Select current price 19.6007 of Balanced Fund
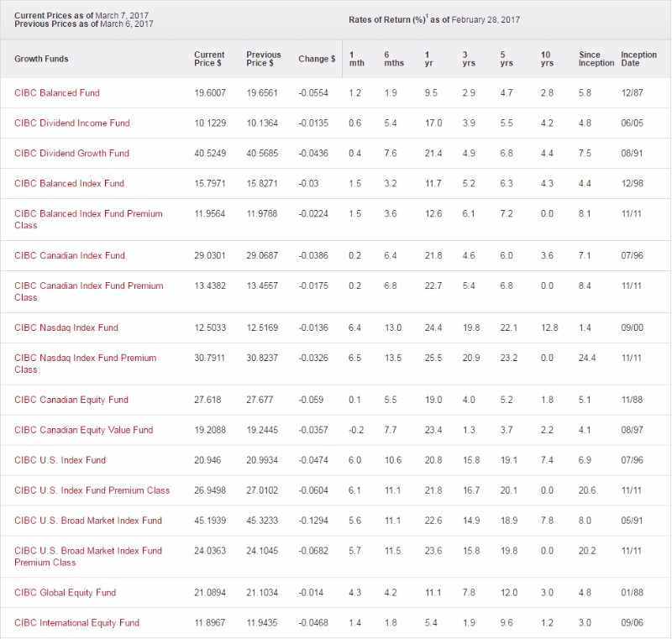This screenshot has height=639, width=672. (210, 93)
